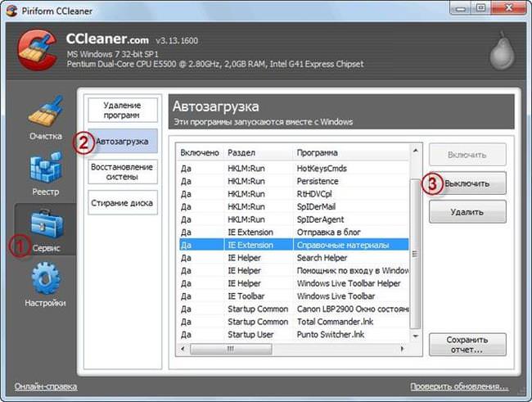Select the SpIDerMail startup row

pyautogui.click(x=294, y=207)
